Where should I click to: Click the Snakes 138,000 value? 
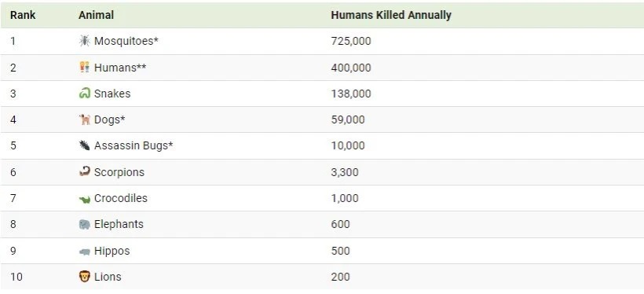click(x=351, y=94)
